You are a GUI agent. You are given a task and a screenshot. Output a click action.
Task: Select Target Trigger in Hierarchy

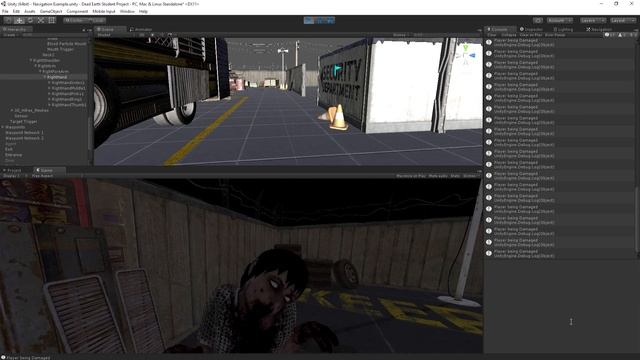(24, 122)
